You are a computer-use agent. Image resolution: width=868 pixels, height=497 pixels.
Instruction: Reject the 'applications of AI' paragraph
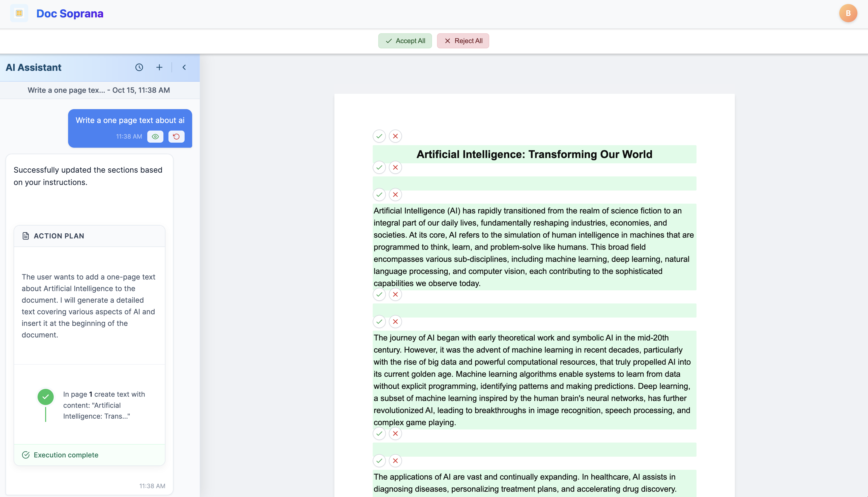pos(395,461)
